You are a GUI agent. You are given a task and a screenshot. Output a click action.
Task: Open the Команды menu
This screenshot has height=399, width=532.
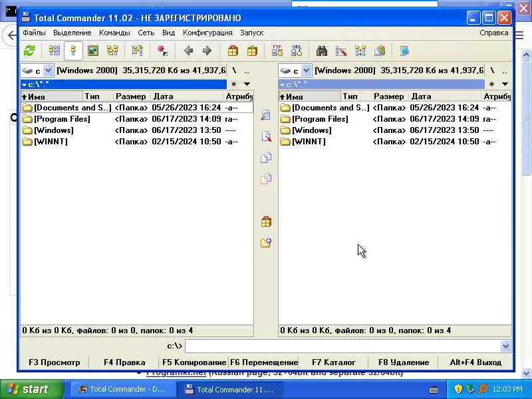coord(114,33)
